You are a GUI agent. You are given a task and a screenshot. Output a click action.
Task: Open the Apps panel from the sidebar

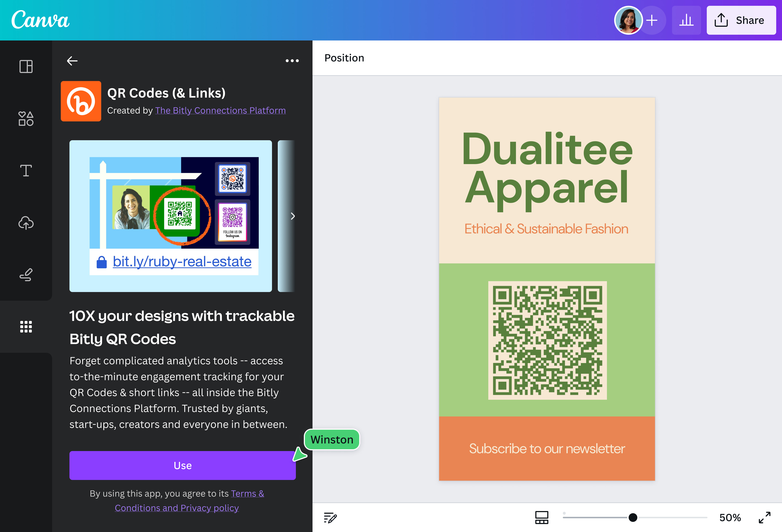tap(26, 327)
